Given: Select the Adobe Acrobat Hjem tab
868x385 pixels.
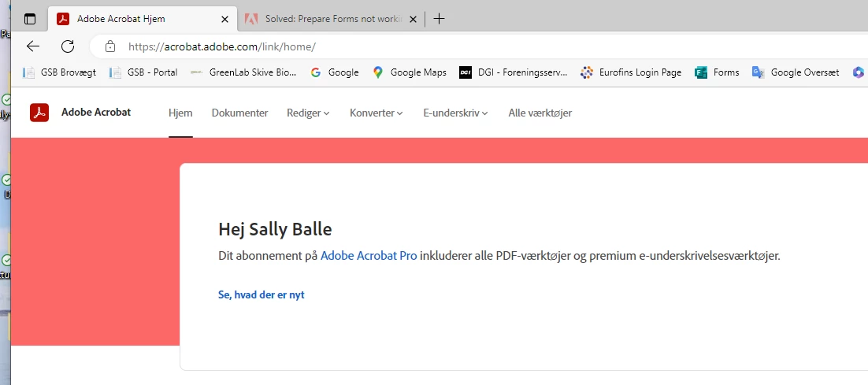Looking at the screenshot, I should pyautogui.click(x=143, y=19).
